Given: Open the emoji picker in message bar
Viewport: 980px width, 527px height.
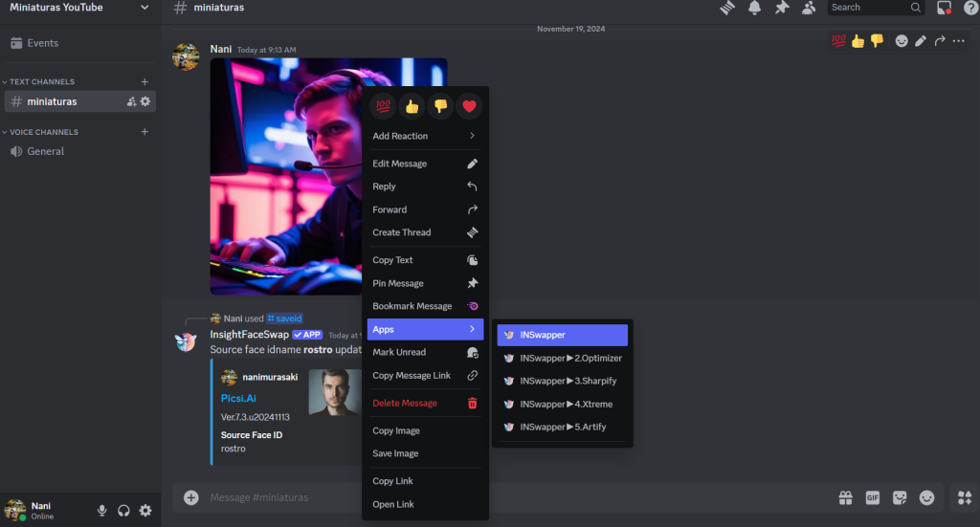Looking at the screenshot, I should [x=926, y=497].
